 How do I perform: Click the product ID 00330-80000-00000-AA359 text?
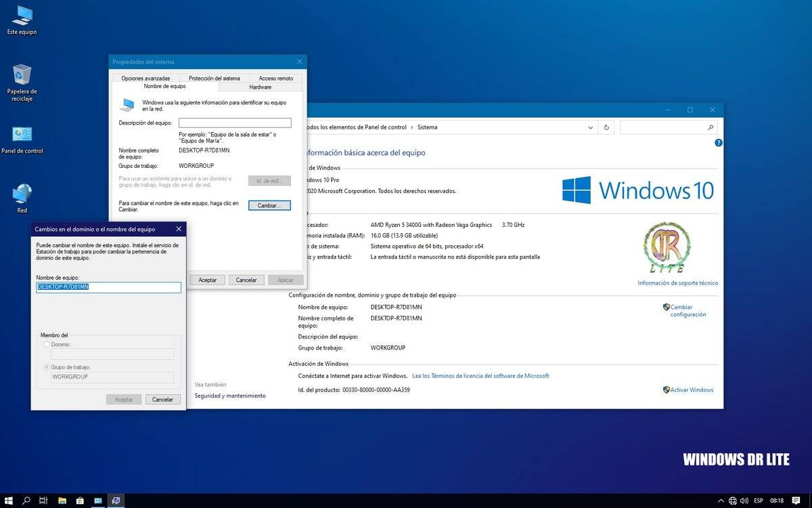(376, 390)
